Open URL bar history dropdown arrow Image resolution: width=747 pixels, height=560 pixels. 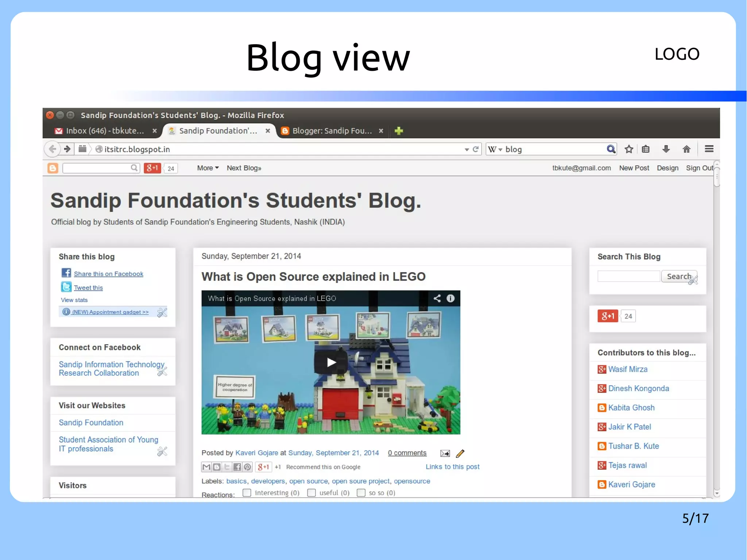coord(467,150)
